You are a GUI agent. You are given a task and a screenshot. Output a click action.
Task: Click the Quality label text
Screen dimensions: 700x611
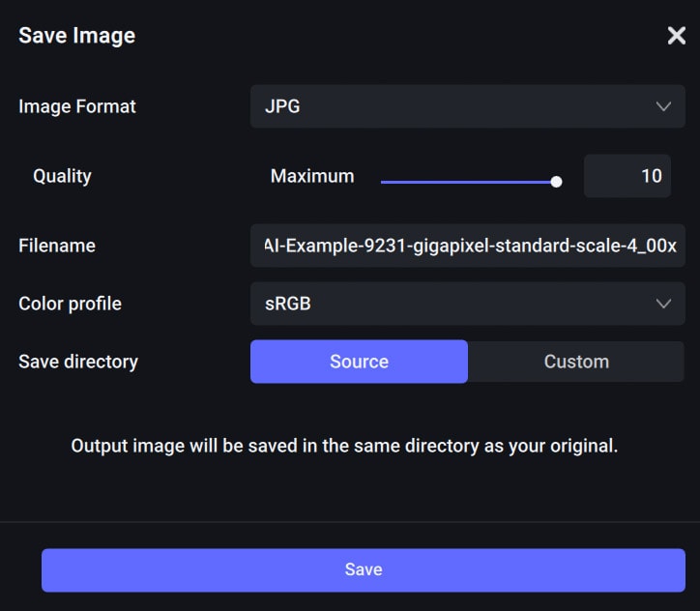62,177
